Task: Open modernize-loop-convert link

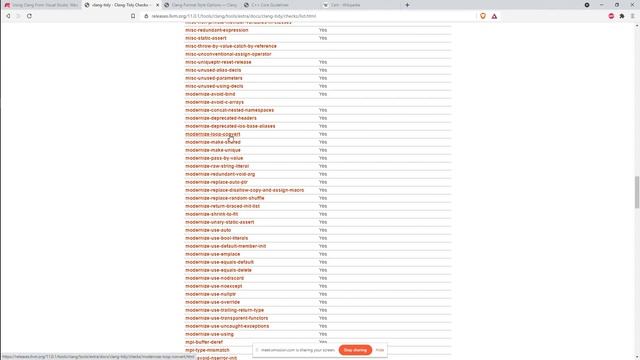Action: pyautogui.click(x=213, y=134)
